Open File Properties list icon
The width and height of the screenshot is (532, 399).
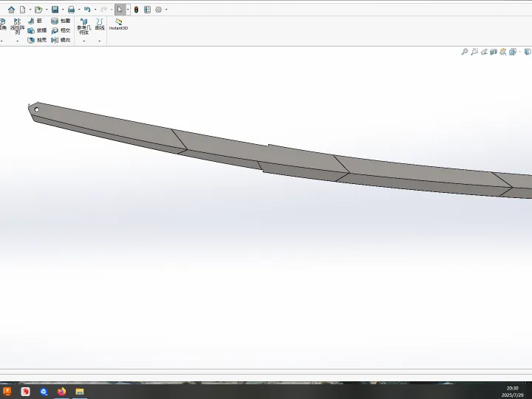[147, 10]
